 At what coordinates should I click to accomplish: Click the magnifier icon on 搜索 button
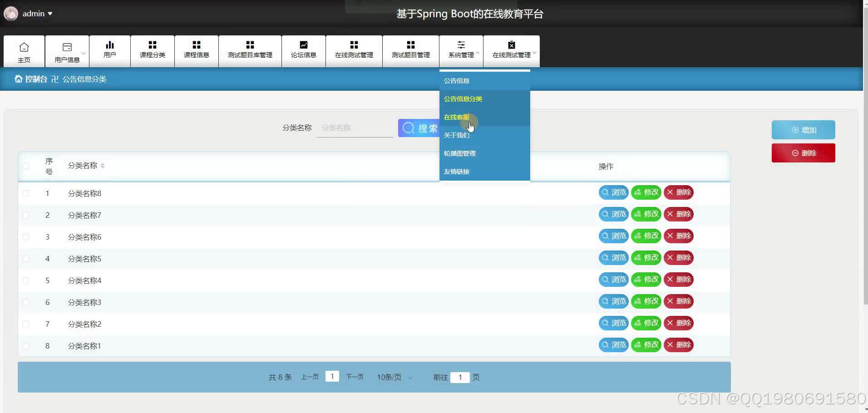pyautogui.click(x=409, y=128)
